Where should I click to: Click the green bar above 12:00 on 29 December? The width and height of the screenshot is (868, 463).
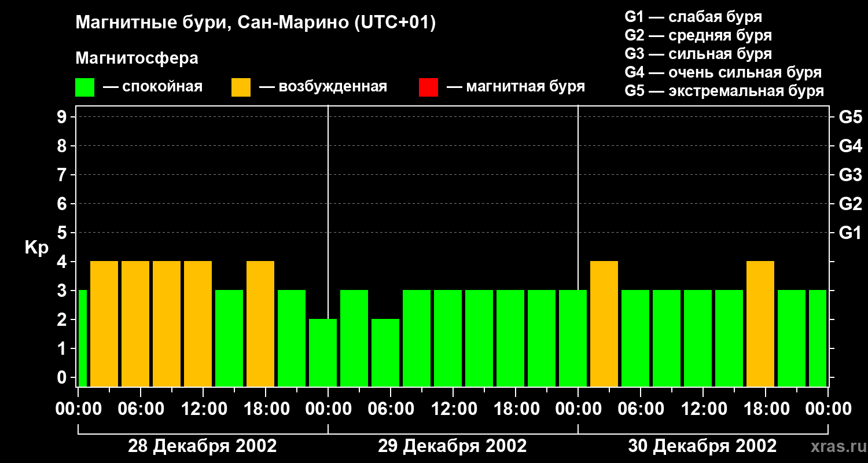[x=448, y=338]
